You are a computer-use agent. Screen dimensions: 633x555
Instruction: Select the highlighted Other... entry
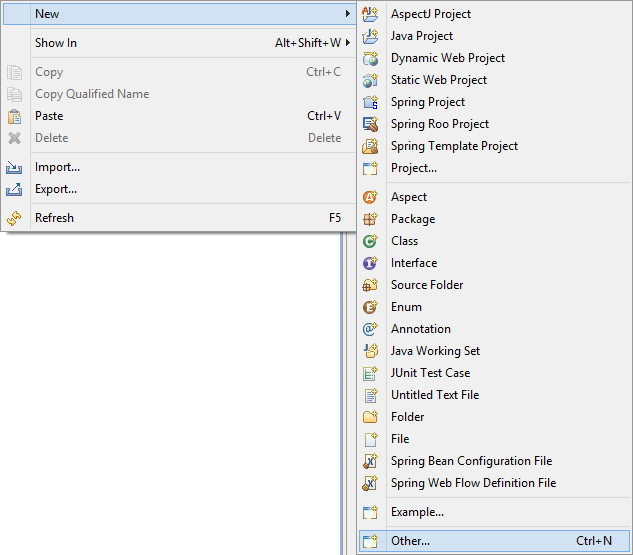[494, 541]
